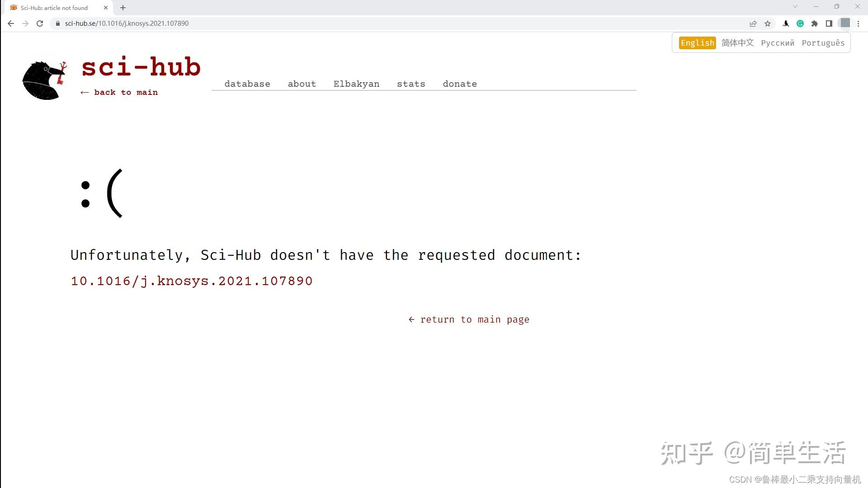
Task: Open the Extensions puzzle menu
Action: tap(815, 23)
